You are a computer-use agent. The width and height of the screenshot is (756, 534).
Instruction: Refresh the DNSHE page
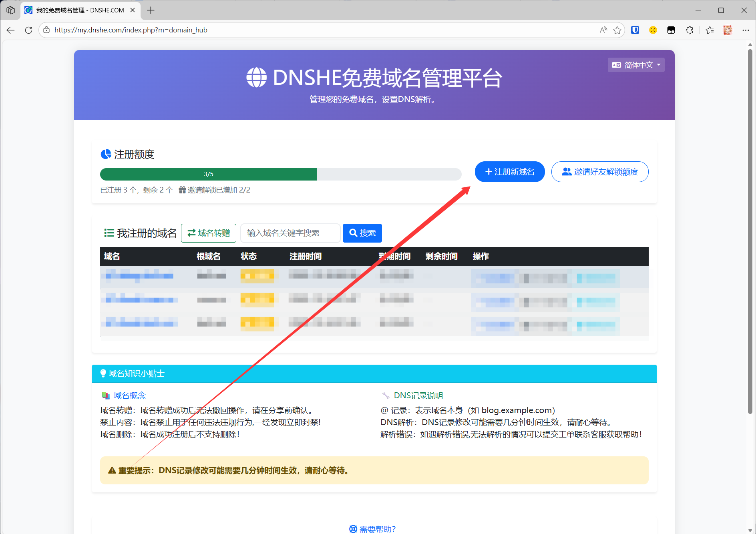click(x=28, y=30)
